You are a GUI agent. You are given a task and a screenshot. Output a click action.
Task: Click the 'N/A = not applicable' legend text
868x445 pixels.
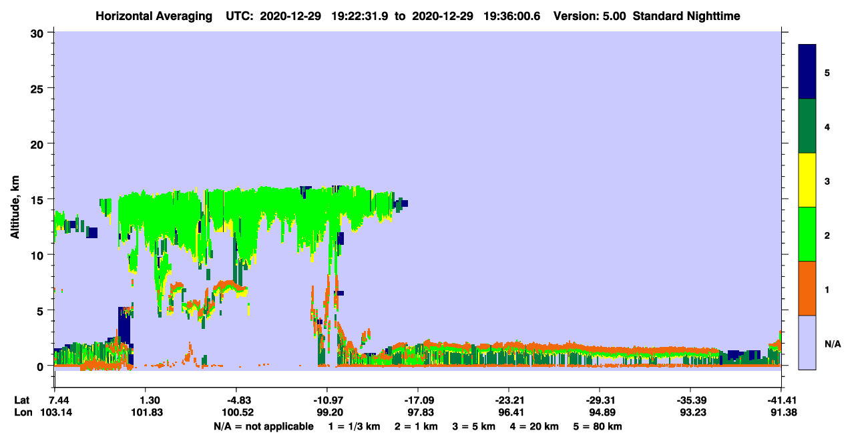263,426
